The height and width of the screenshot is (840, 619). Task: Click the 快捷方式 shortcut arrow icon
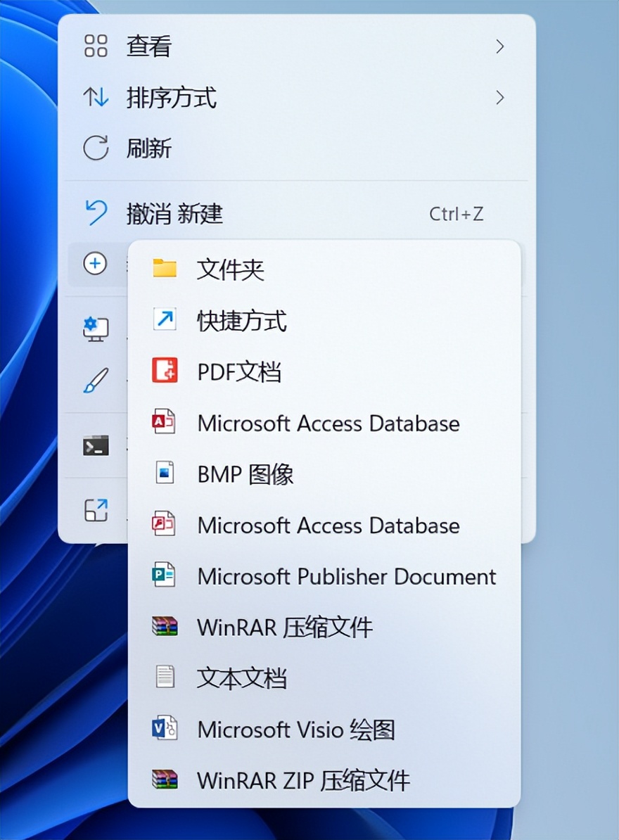(163, 321)
